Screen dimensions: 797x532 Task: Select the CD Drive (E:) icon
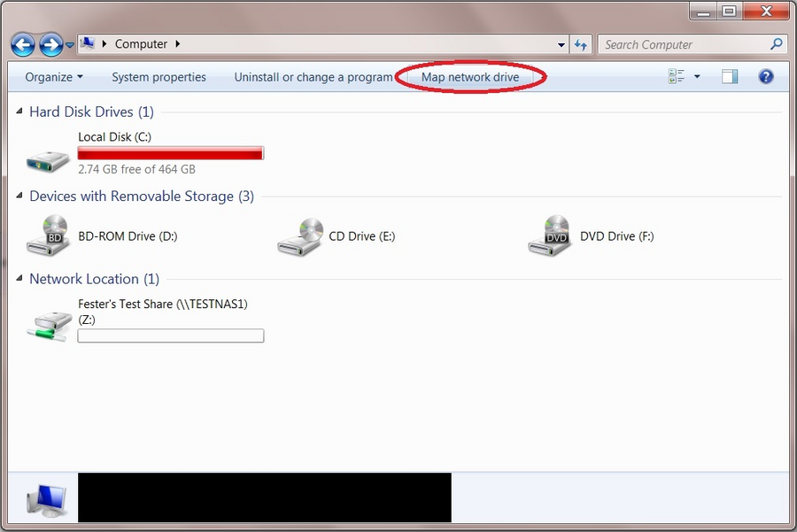[298, 236]
